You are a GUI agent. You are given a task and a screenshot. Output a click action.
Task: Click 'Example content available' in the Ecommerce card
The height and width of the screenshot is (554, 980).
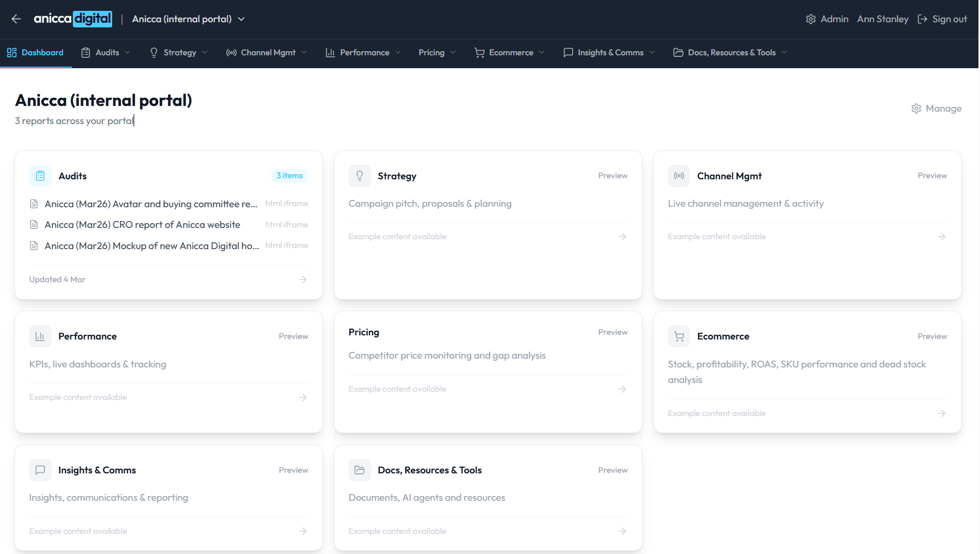click(716, 413)
